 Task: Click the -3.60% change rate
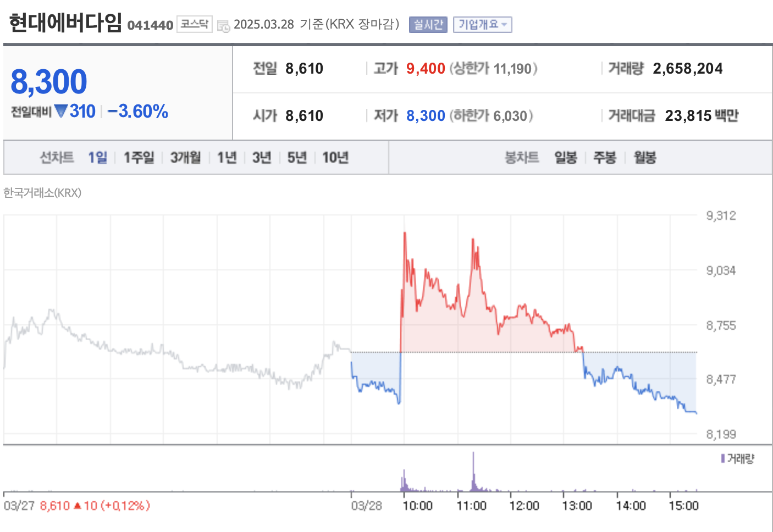[x=138, y=111]
